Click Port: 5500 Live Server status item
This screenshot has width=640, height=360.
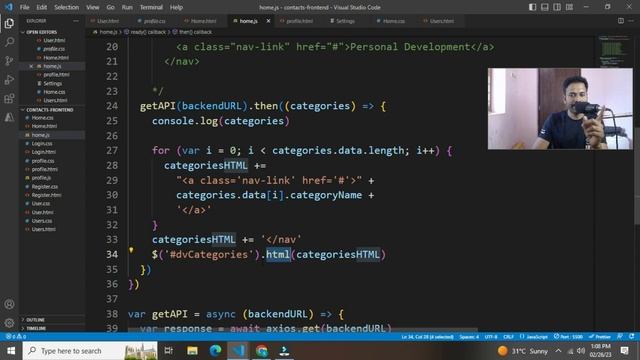568,337
